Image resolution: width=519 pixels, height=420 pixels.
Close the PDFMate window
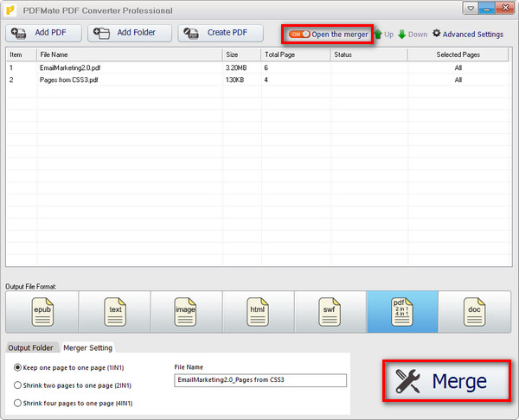click(x=505, y=9)
